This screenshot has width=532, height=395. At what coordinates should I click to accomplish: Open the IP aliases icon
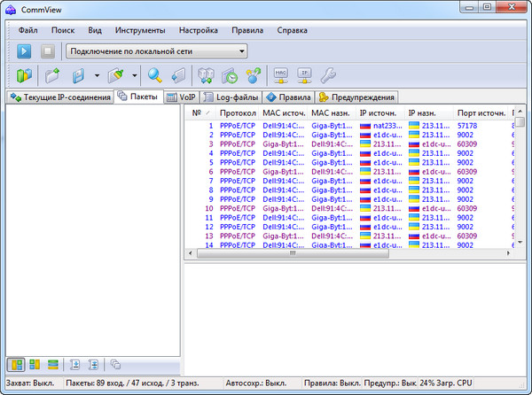tap(304, 75)
